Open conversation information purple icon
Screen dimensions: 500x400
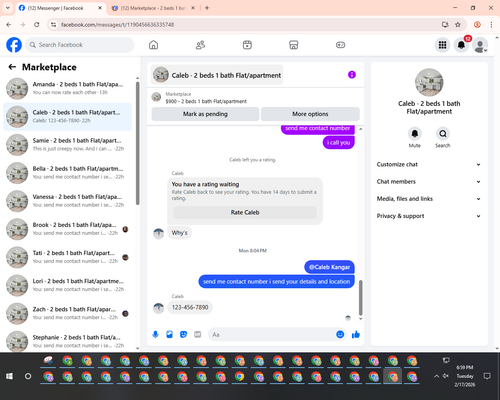click(352, 75)
